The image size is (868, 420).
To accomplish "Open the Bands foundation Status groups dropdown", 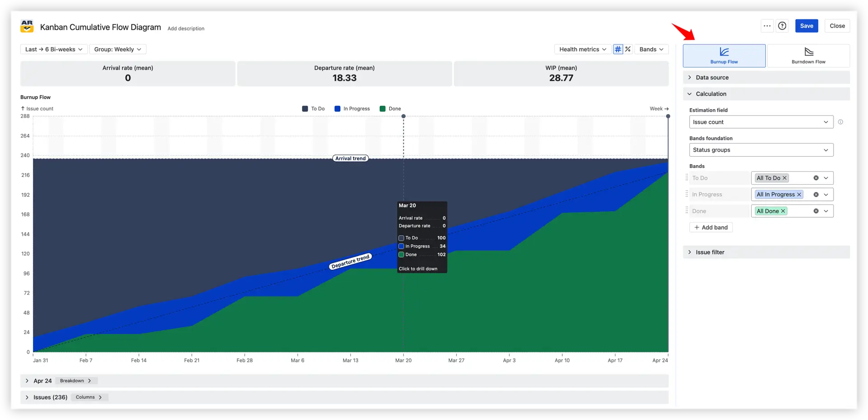I will coord(761,150).
